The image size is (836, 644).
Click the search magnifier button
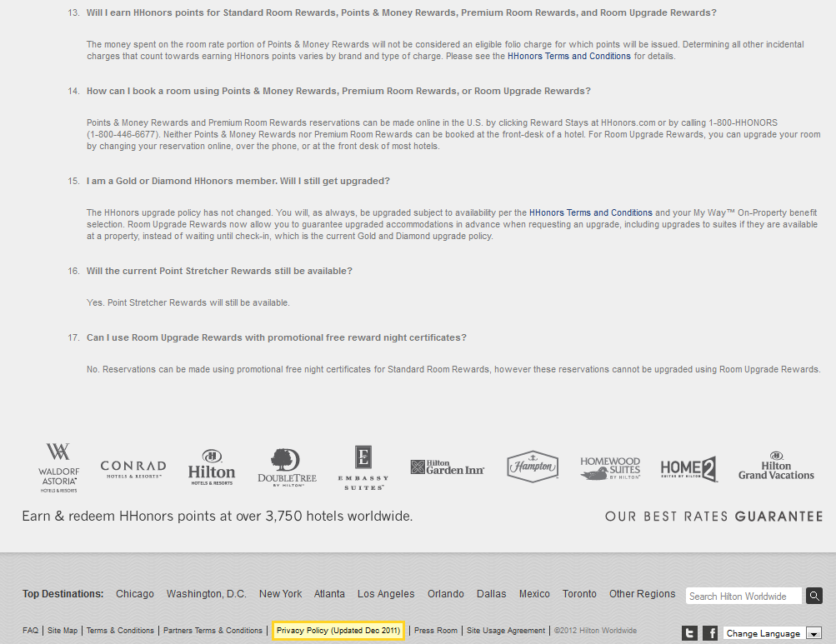(814, 596)
